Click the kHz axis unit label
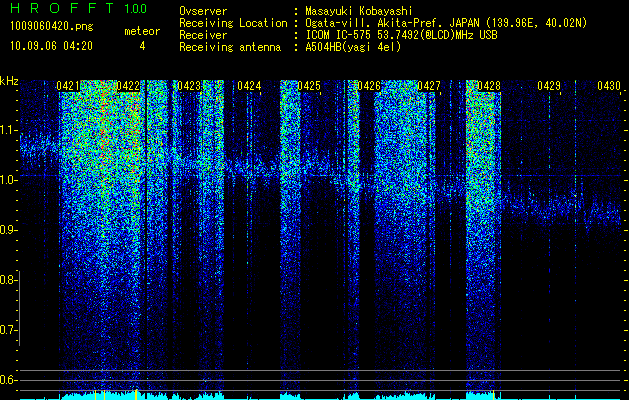Image resolution: width=629 pixels, height=400 pixels. click(9, 81)
